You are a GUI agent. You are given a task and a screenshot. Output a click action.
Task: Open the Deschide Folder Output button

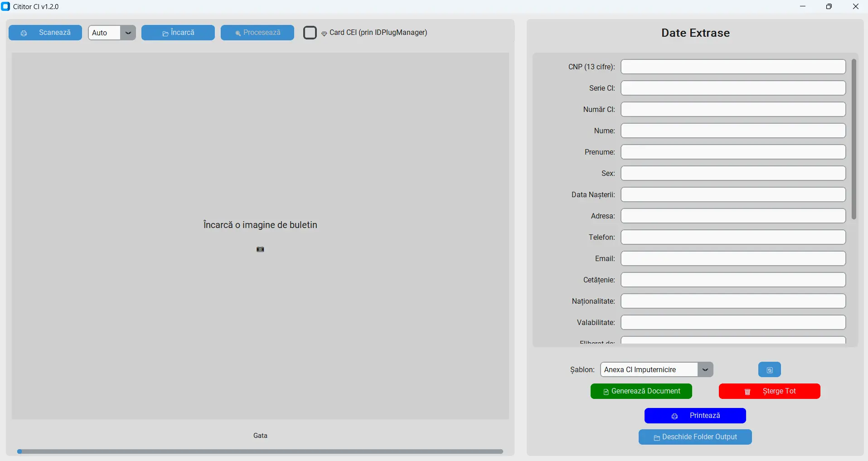point(695,437)
